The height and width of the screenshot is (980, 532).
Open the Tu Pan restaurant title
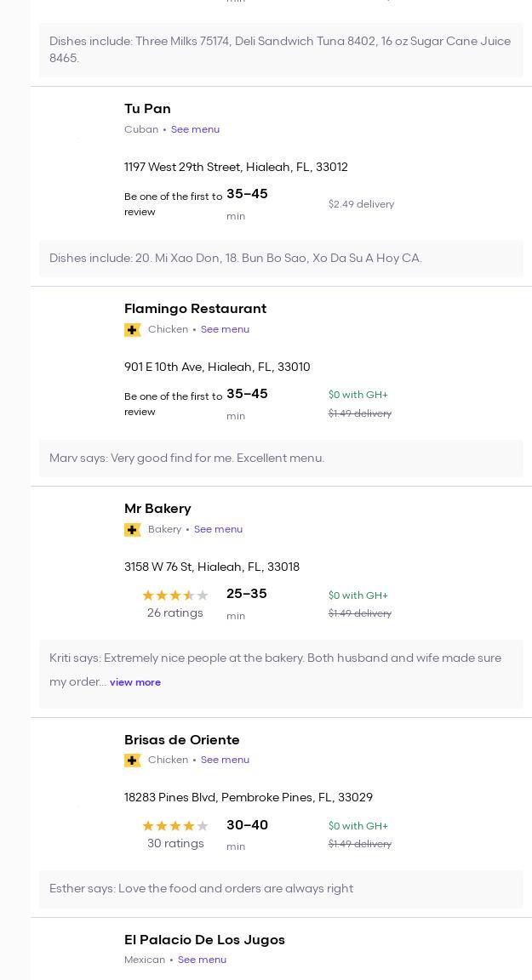tap(147, 109)
